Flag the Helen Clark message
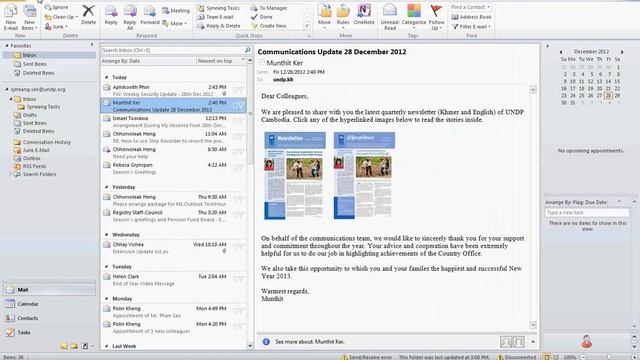640x360 pixels. pos(241,280)
